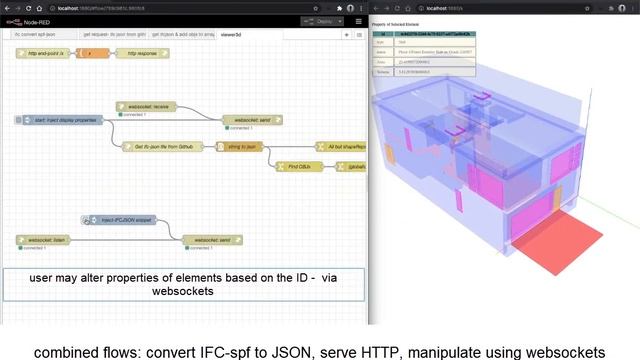The image size is (640, 360).
Task: Select the start: inject display properties node
Action: pyautogui.click(x=63, y=120)
